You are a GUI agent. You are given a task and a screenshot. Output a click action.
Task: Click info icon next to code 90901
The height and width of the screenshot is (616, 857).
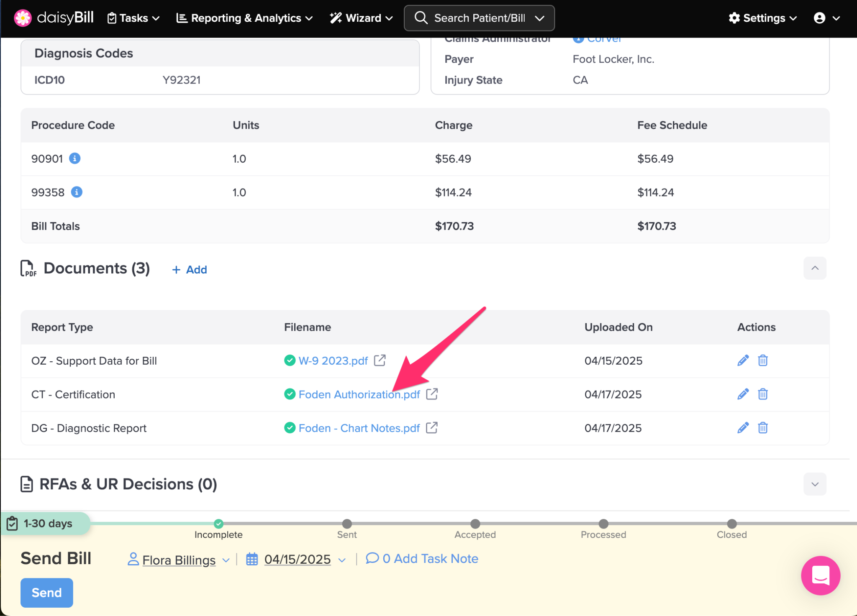[x=74, y=158]
